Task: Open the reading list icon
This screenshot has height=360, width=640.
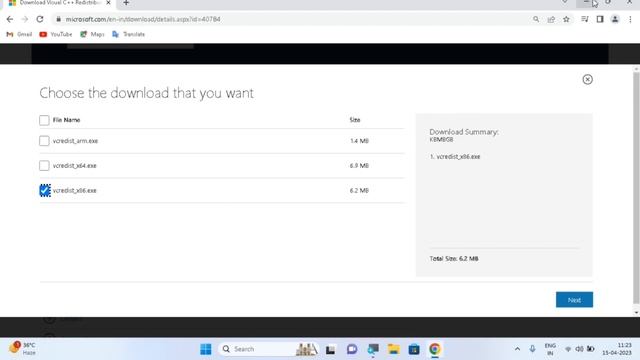Action: (x=585, y=19)
